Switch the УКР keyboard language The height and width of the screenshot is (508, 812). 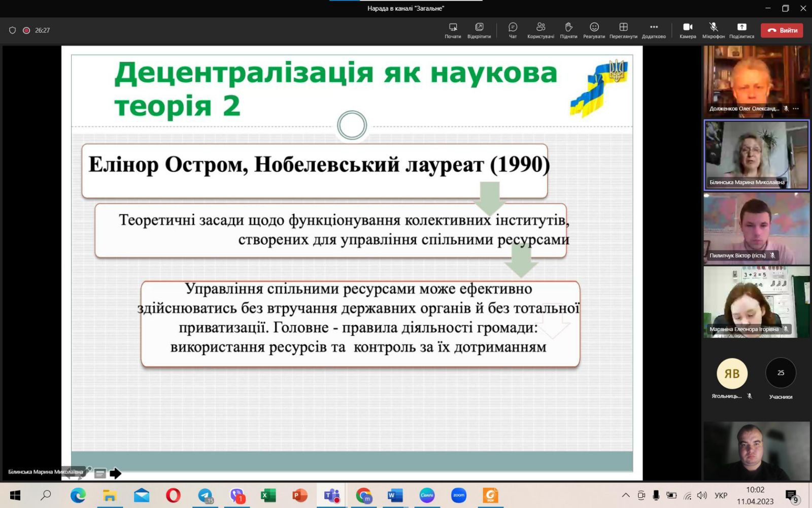[x=721, y=495]
